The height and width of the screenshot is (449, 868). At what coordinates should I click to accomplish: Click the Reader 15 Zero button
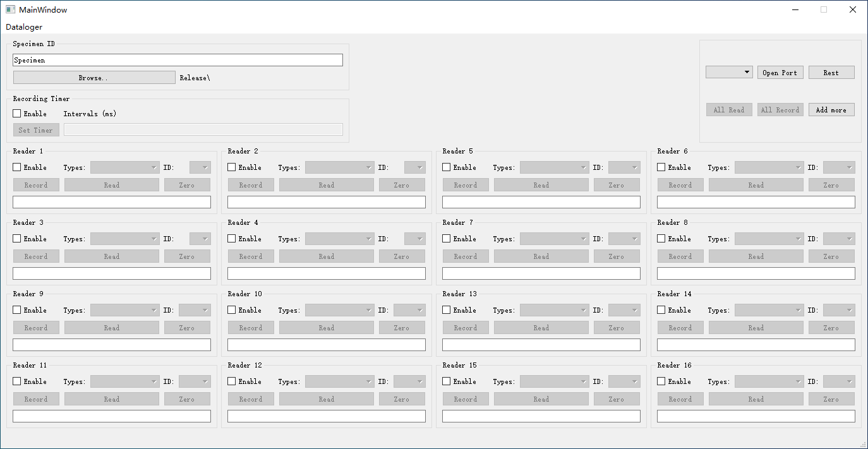pyautogui.click(x=617, y=399)
